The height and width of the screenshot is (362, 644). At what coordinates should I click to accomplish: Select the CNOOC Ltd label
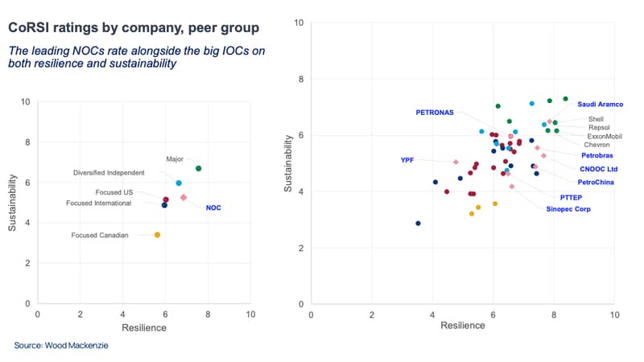point(598,169)
